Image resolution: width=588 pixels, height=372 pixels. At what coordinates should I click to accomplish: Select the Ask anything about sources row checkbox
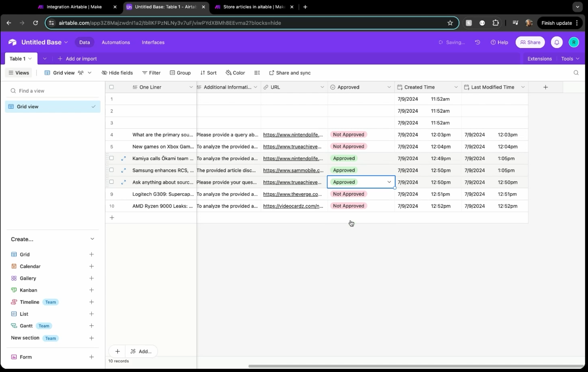(x=112, y=182)
